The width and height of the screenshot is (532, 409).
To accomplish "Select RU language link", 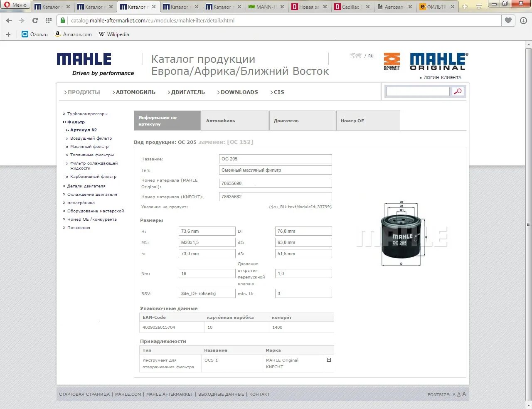I will click(371, 56).
